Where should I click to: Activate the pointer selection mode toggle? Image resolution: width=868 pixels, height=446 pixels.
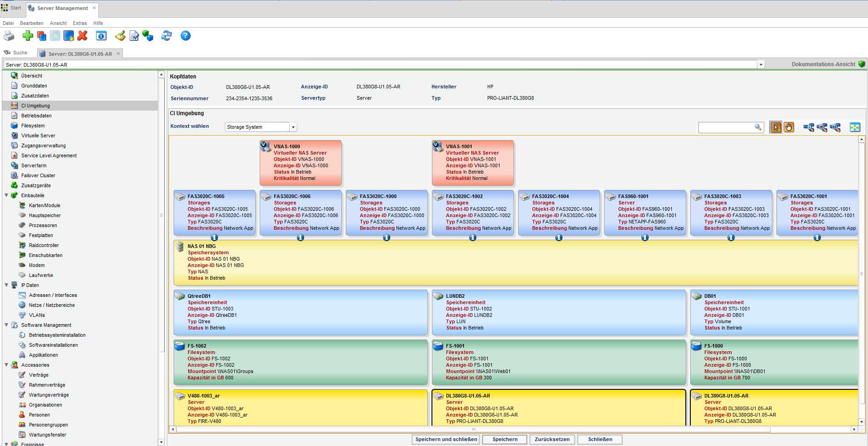pos(776,127)
